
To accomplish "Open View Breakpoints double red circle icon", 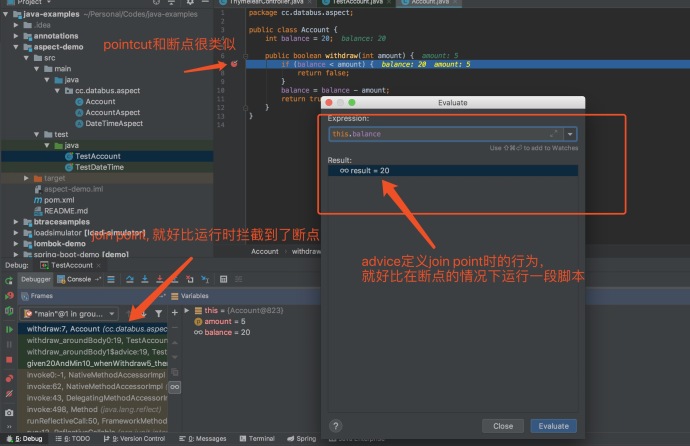I will click(x=9, y=379).
